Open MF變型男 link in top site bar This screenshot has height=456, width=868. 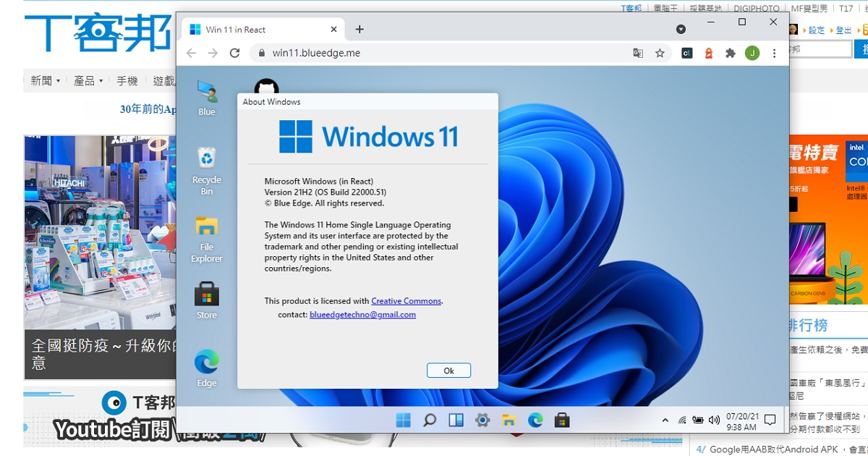[809, 9]
